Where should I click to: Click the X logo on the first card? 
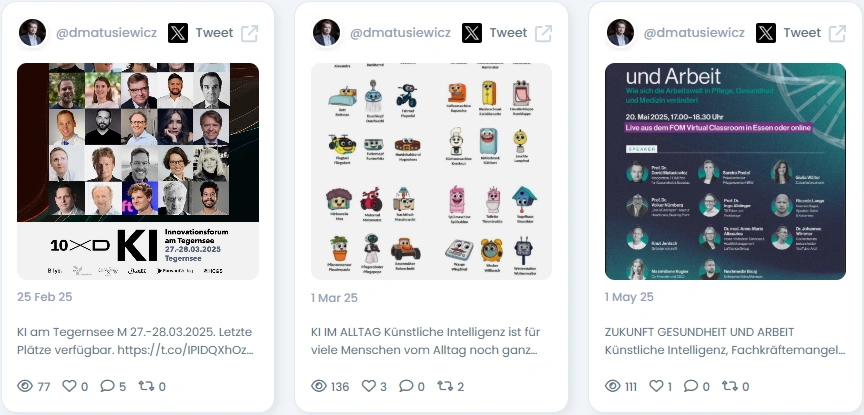pos(177,33)
